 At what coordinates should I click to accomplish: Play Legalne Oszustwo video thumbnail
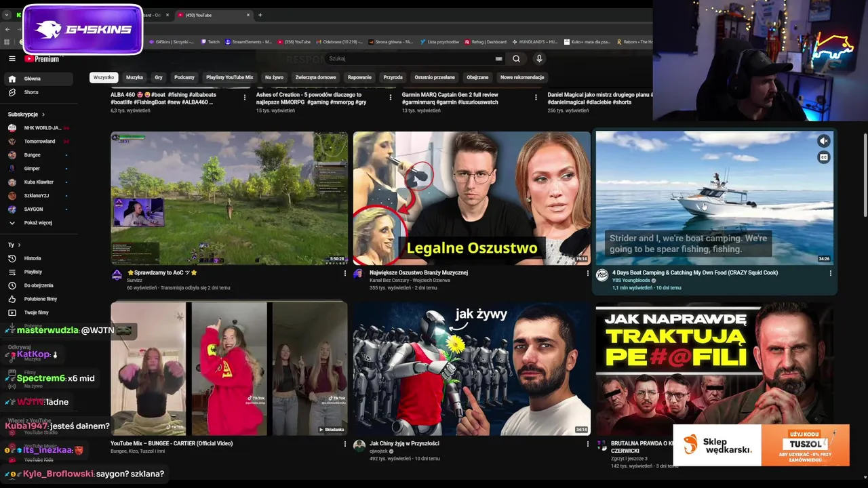pos(472,198)
